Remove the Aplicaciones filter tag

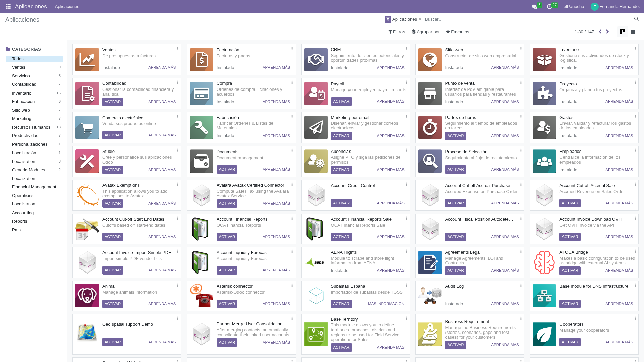[x=420, y=19]
